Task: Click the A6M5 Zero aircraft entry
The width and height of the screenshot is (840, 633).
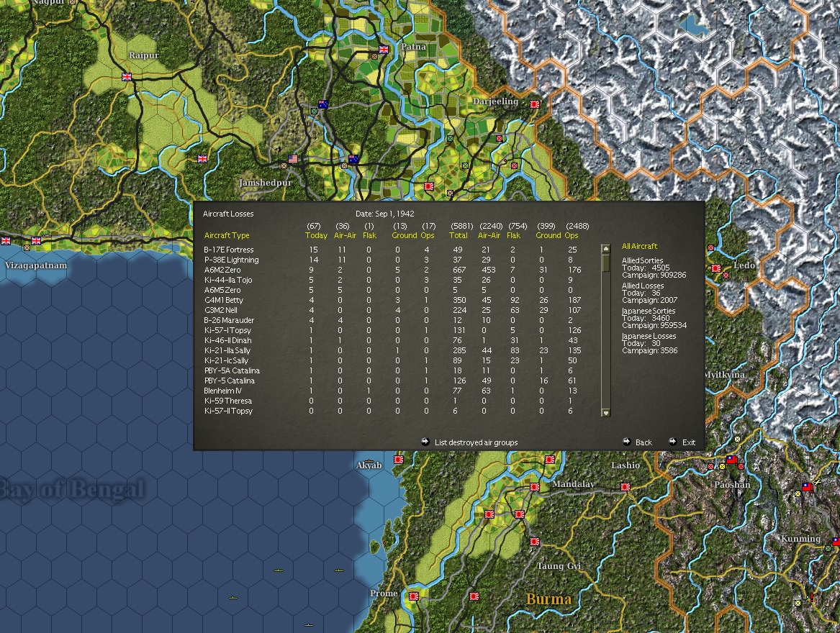Action: tap(222, 290)
